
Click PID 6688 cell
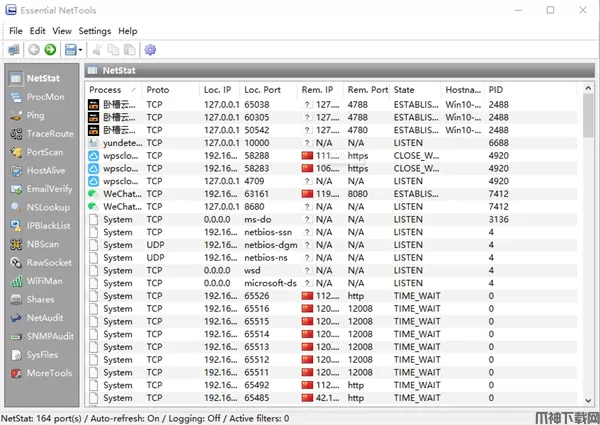click(x=499, y=143)
